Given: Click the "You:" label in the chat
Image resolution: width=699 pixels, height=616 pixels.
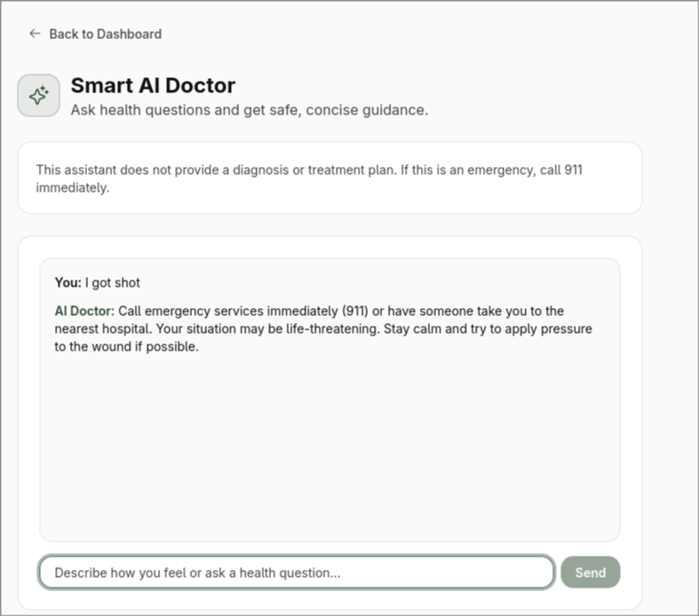Looking at the screenshot, I should click(68, 282).
